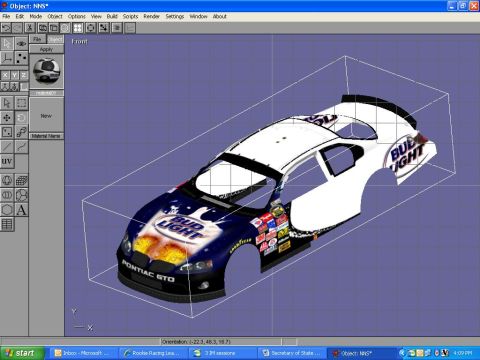Switch to the Inbox - Microsoft taskbar item
The width and height of the screenshot is (480, 360).
click(84, 353)
